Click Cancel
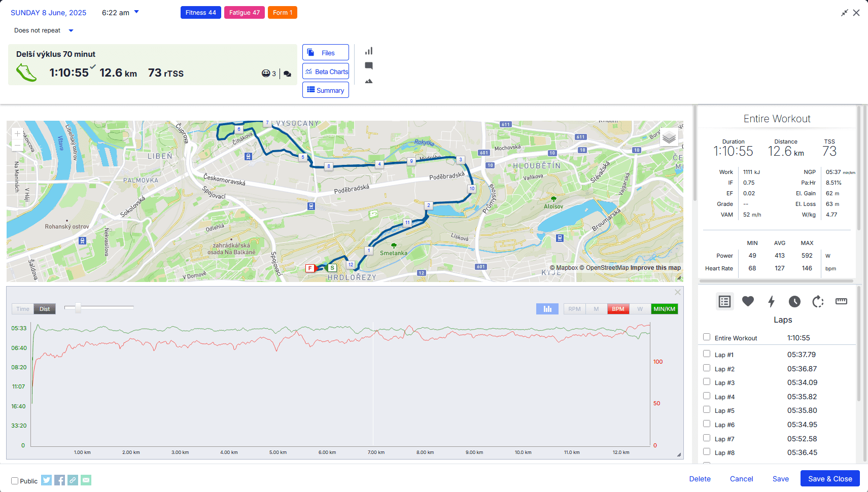Image resolution: width=868 pixels, height=492 pixels. tap(741, 479)
